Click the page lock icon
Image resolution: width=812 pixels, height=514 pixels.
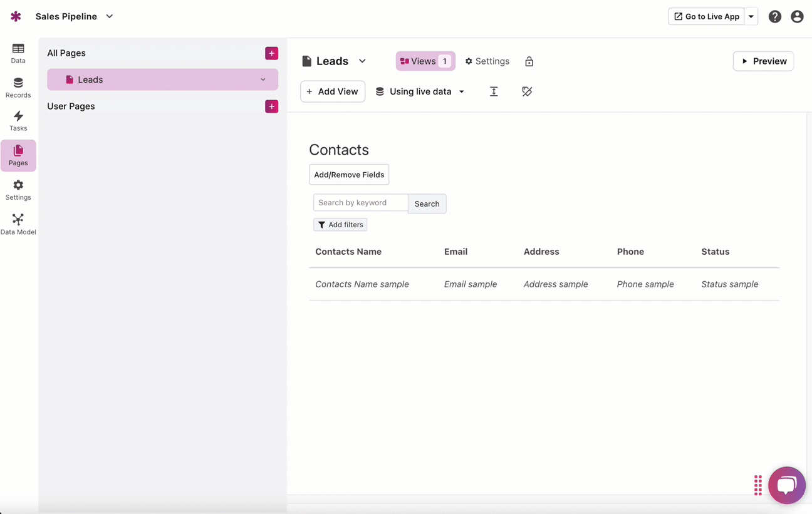(x=529, y=61)
